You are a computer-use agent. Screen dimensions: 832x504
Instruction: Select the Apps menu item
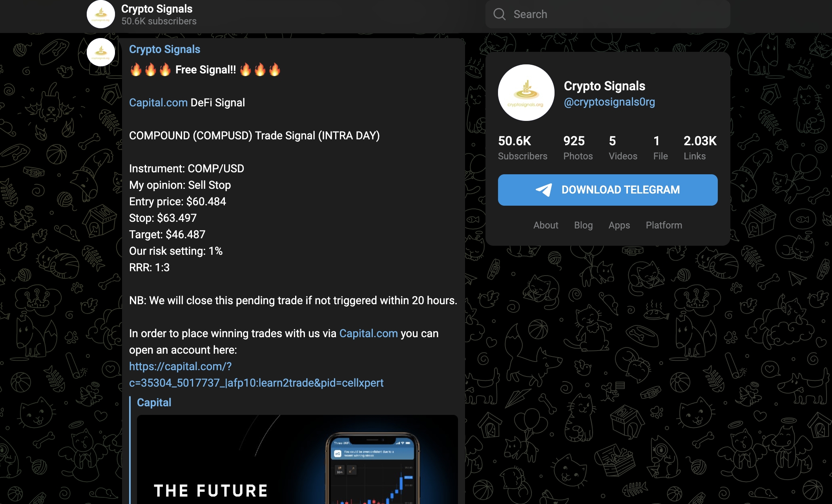(619, 225)
